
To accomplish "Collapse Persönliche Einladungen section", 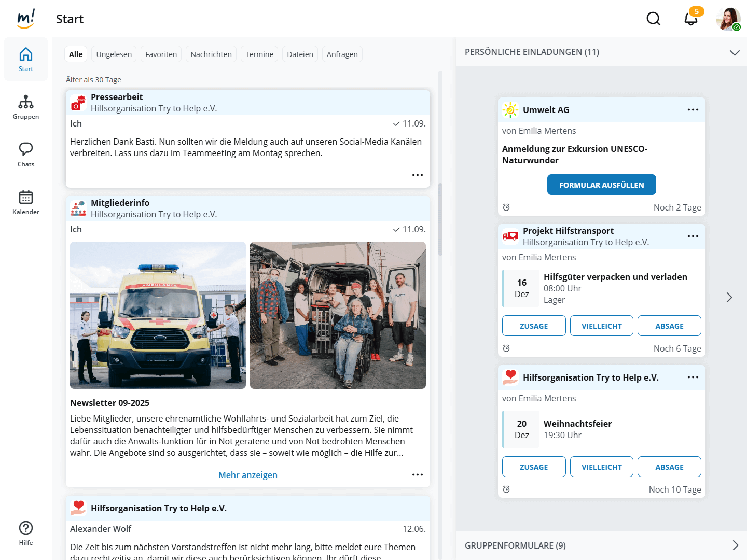I will click(734, 52).
